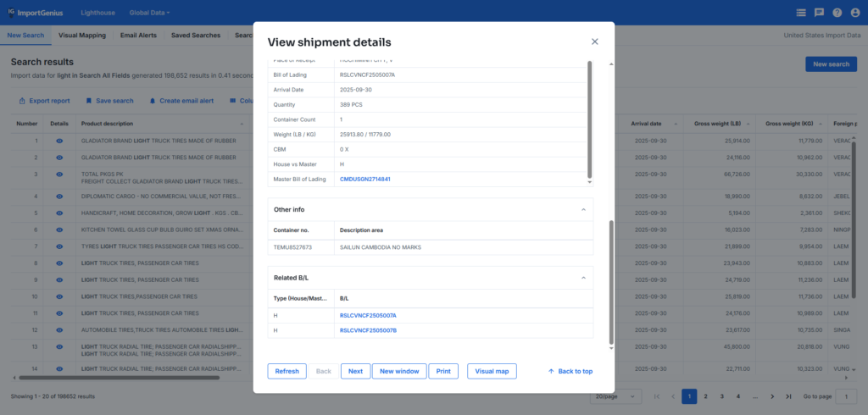Click the Master Bill of Lading CMDUSGN2714841 link
868x415 pixels.
coord(365,180)
